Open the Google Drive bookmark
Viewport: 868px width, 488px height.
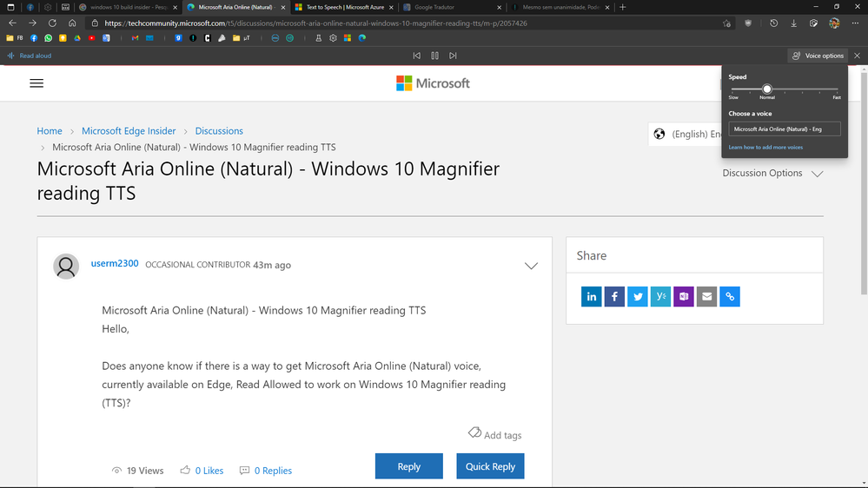click(77, 38)
